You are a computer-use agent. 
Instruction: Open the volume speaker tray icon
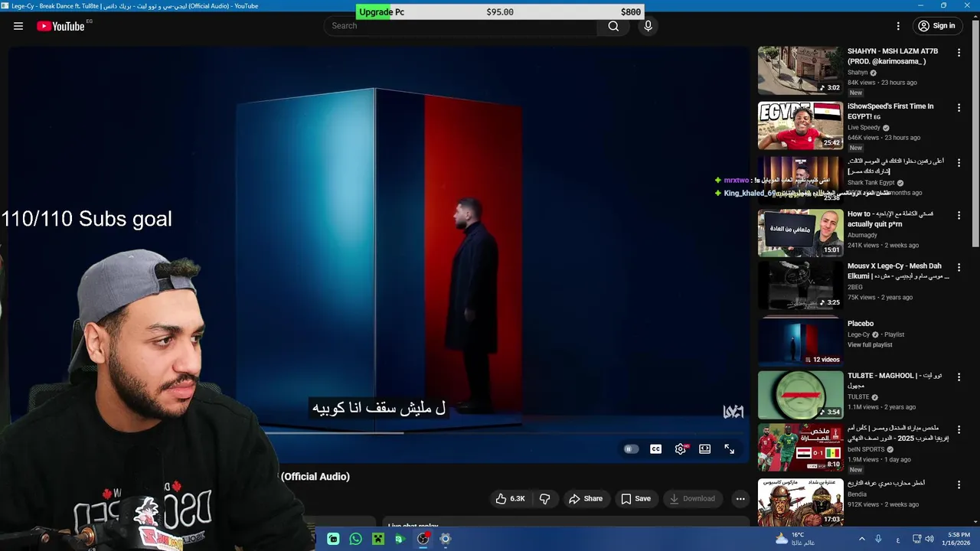[929, 539]
